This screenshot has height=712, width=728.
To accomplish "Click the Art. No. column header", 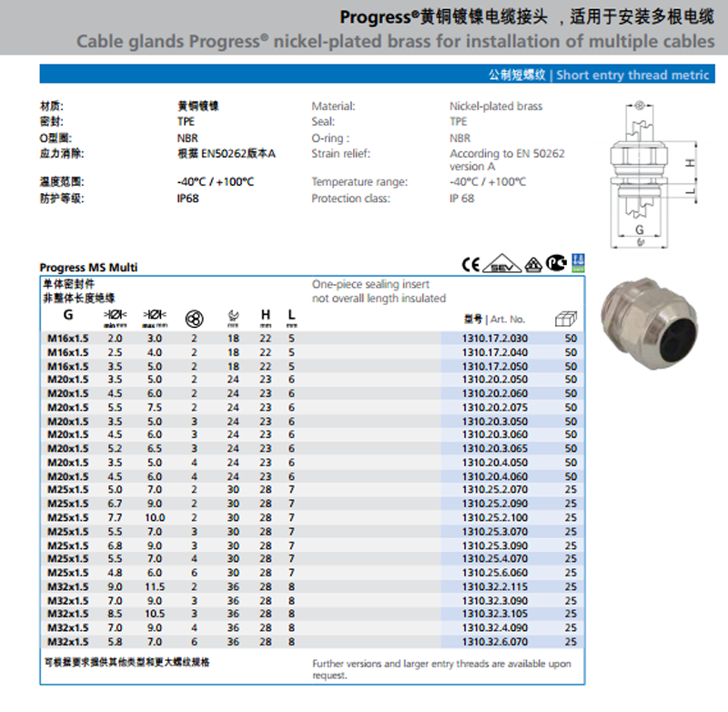I will (x=495, y=320).
